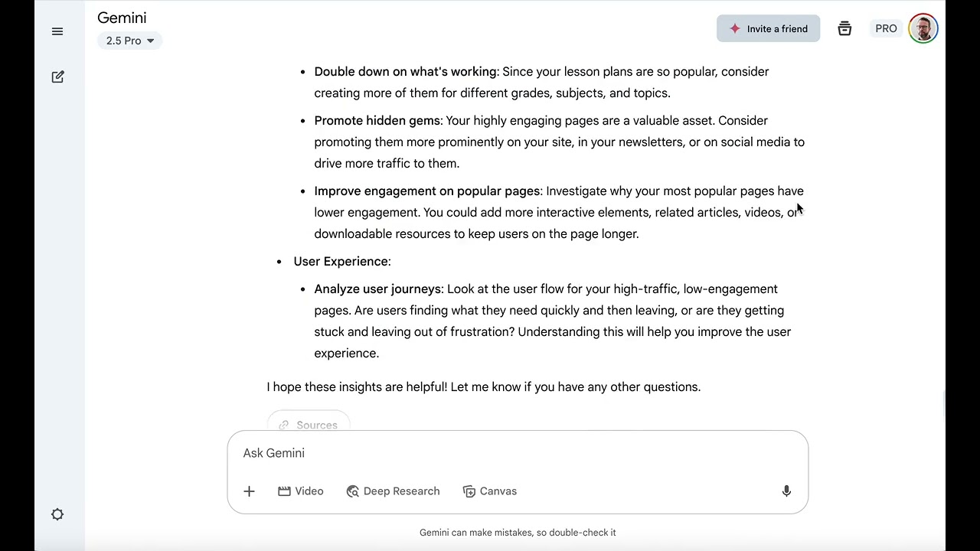
Task: Click the PRO badge
Action: pos(886,28)
